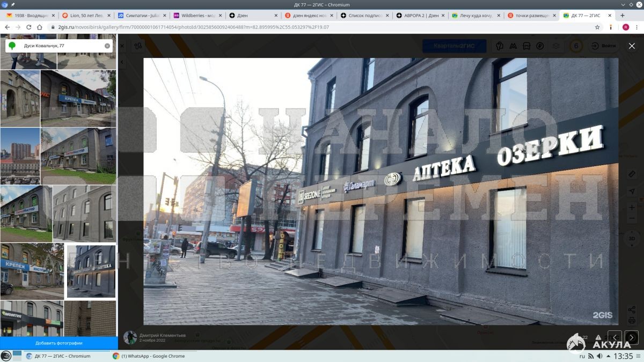Toggle the metro layer icon

pos(513,46)
